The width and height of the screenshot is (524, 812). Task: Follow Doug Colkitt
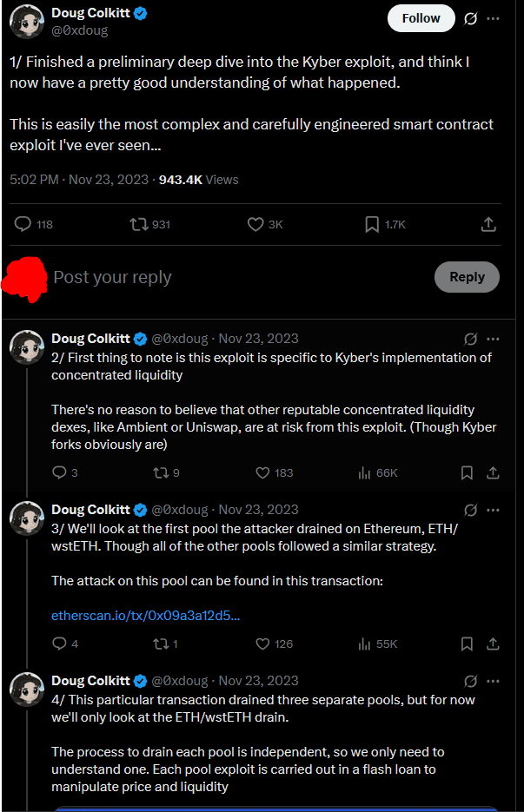[421, 18]
